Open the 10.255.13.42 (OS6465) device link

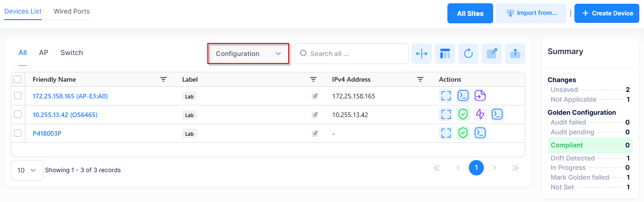(x=65, y=115)
